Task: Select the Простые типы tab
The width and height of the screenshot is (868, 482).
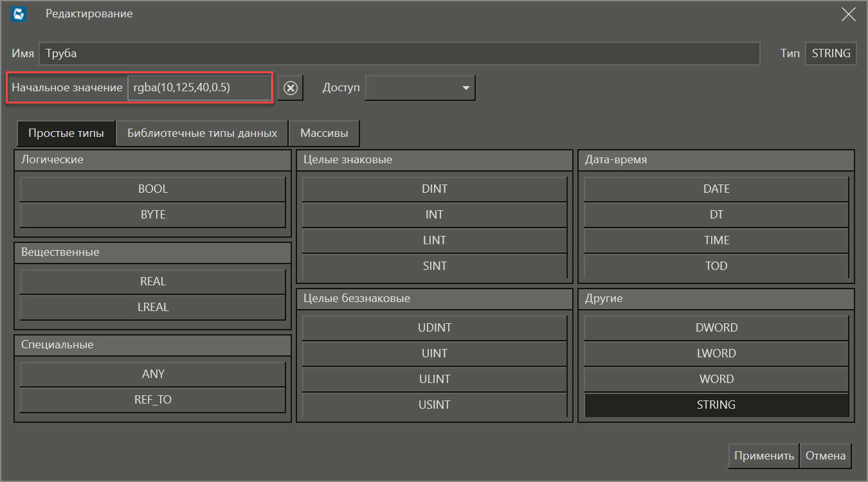Action: (x=66, y=134)
